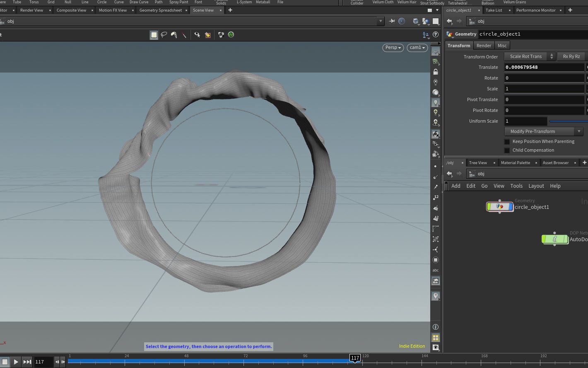Switch to the Render parameter tab

point(484,46)
